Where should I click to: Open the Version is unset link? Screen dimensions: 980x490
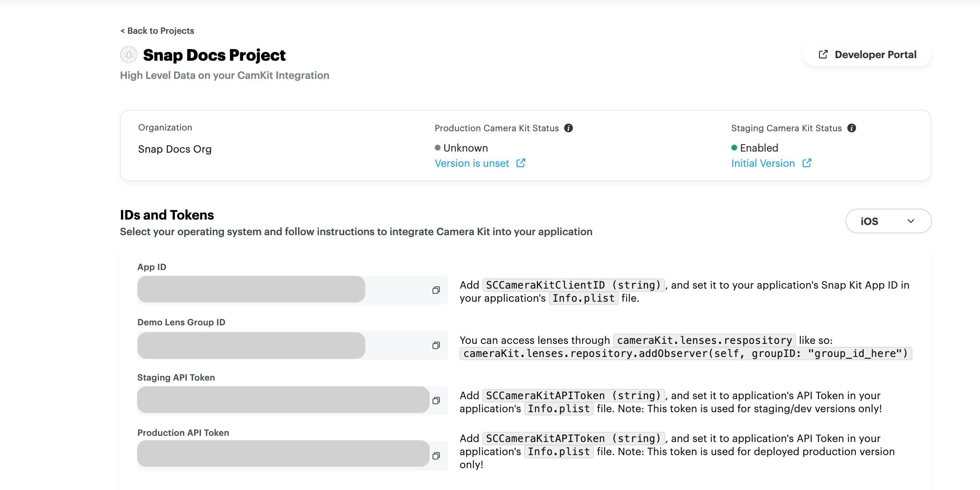point(472,163)
